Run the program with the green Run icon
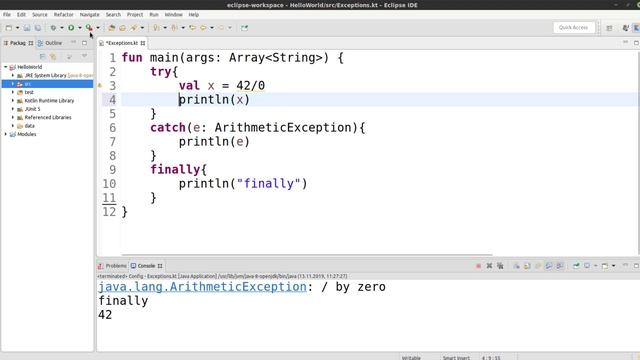The image size is (640, 360). coord(71,28)
